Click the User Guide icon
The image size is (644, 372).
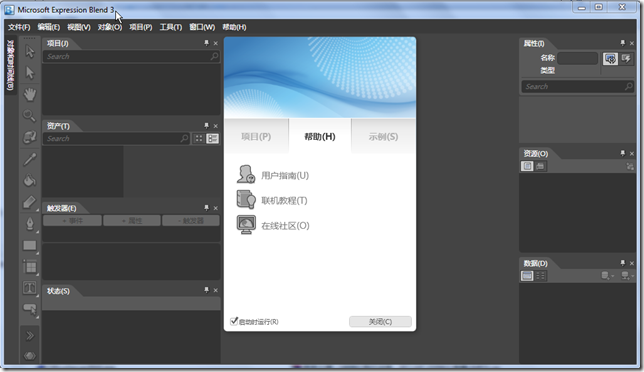(246, 175)
